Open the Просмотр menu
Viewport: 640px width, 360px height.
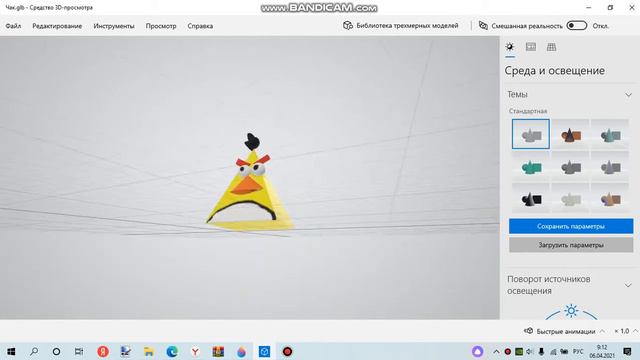(161, 26)
